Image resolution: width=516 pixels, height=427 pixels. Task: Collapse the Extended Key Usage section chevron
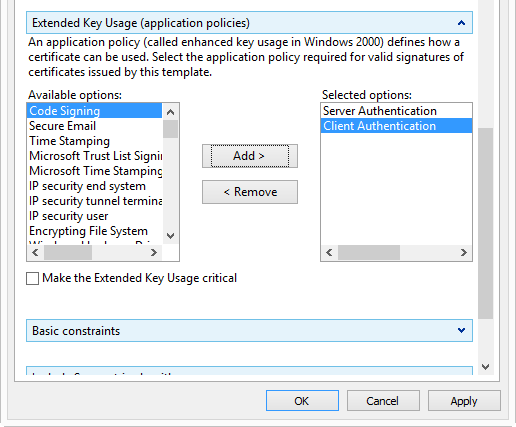pos(461,23)
